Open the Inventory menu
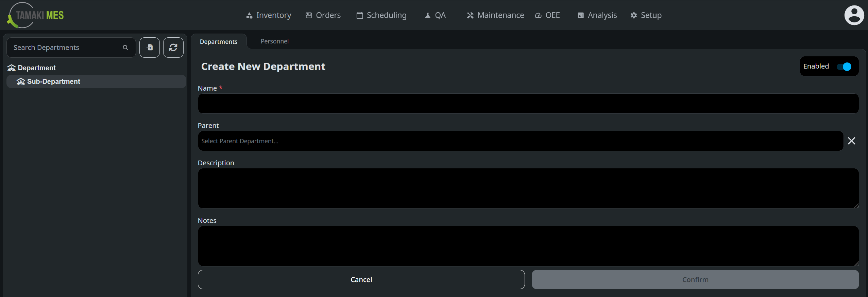Viewport: 868px width, 297px height. coord(269,15)
